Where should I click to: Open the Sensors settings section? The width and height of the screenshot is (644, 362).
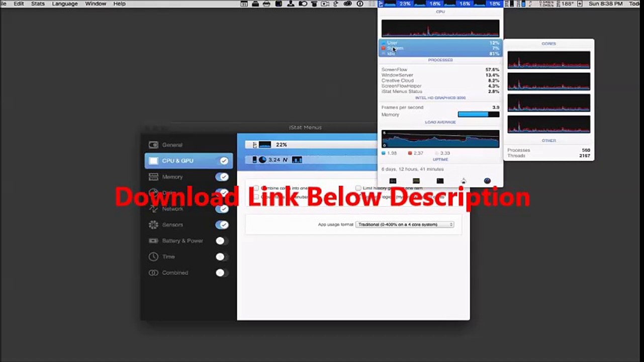click(189, 225)
